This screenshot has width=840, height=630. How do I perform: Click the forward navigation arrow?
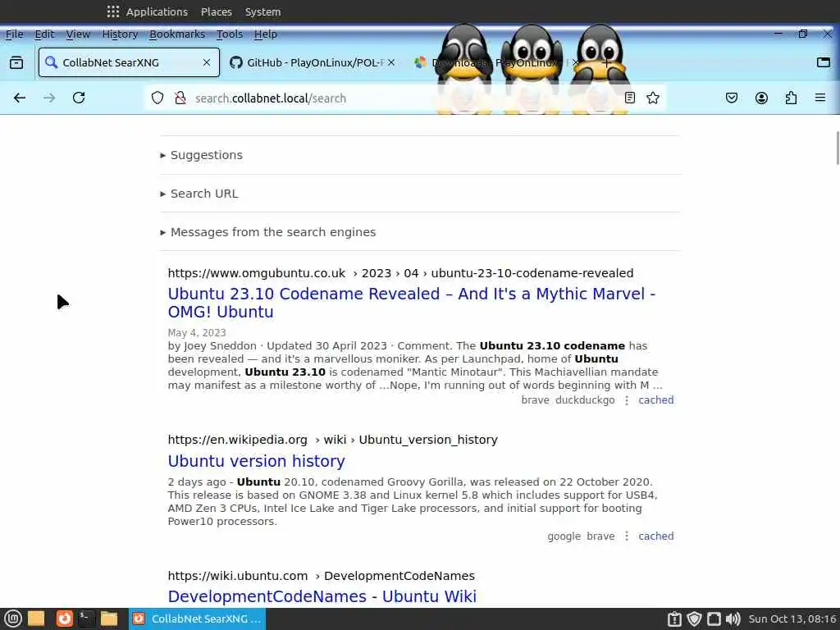tap(49, 98)
